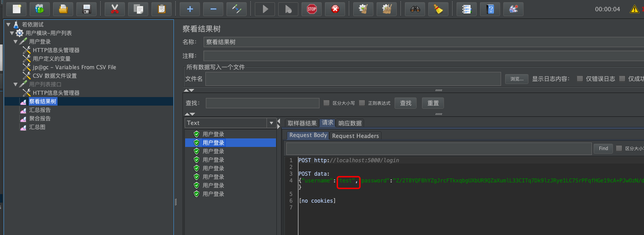The image size is (644, 235).
Task: Click the 名称 name input field
Action: click(x=423, y=42)
